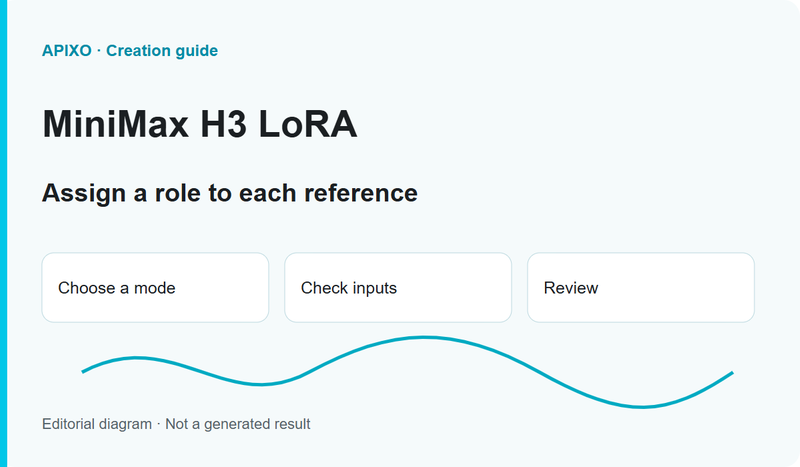Click the "APIXO · Creation guide" label
Viewport: 800px width, 467px height.
click(x=130, y=51)
